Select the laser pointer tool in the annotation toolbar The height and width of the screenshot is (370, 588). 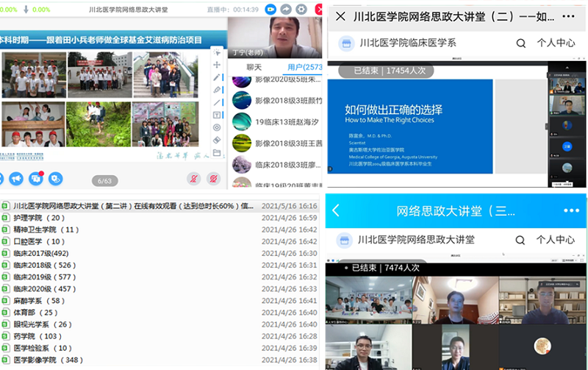point(217,52)
